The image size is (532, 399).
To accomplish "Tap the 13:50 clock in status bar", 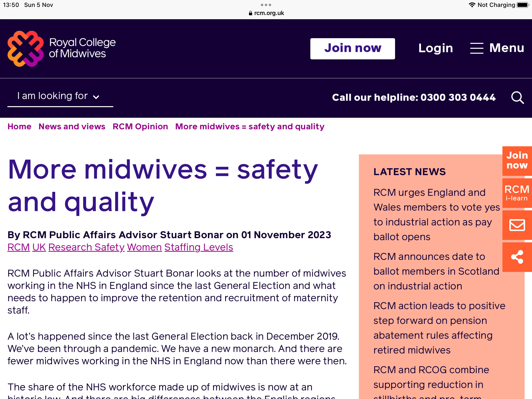I will coord(11,5).
